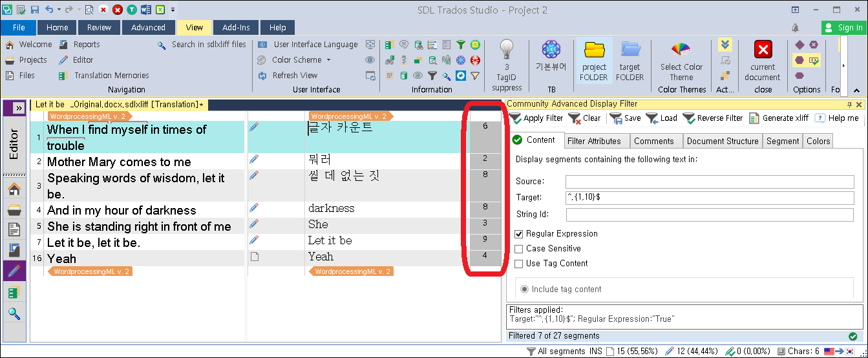Click the eye icon in User Interface group
The width and height of the screenshot is (868, 358).
point(370,60)
